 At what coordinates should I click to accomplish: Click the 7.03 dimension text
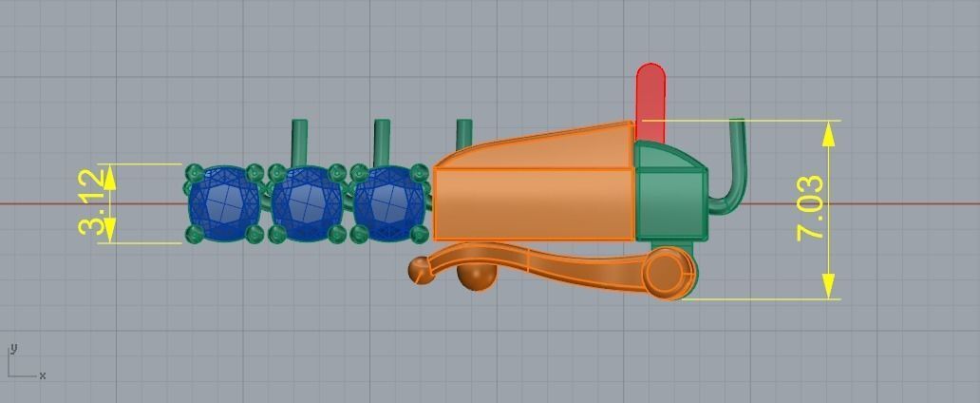coord(811,208)
